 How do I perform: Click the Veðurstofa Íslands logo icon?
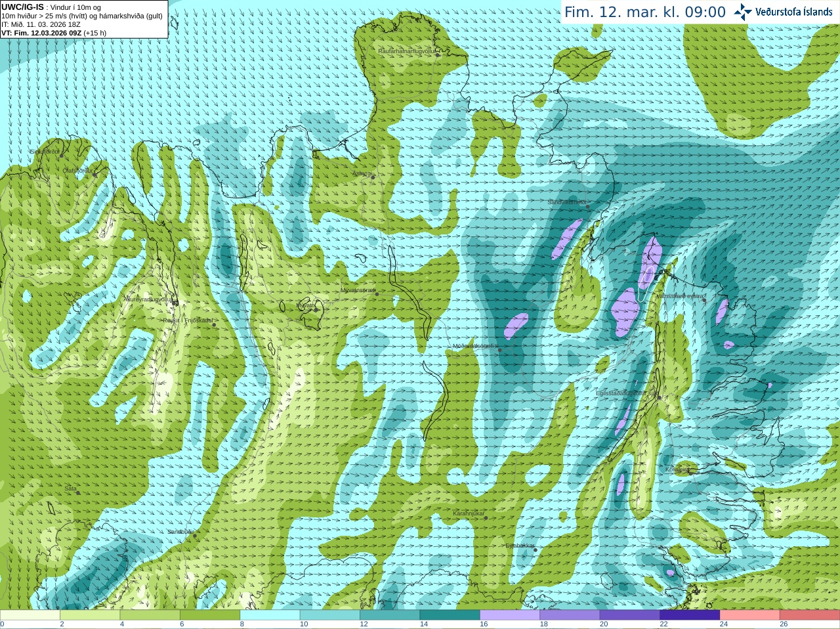click(743, 12)
